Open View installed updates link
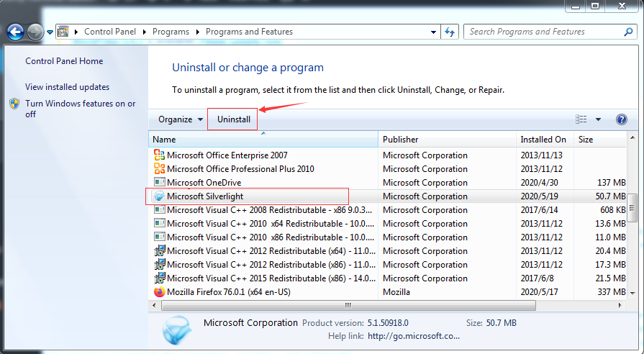Image resolution: width=644 pixels, height=354 pixels. (x=68, y=87)
